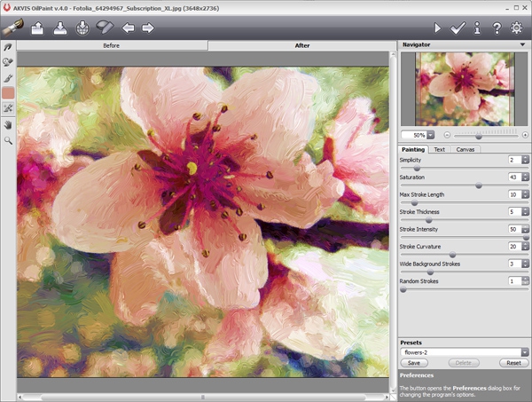The image size is (532, 402).
Task: Open program info icon
Action: click(477, 28)
